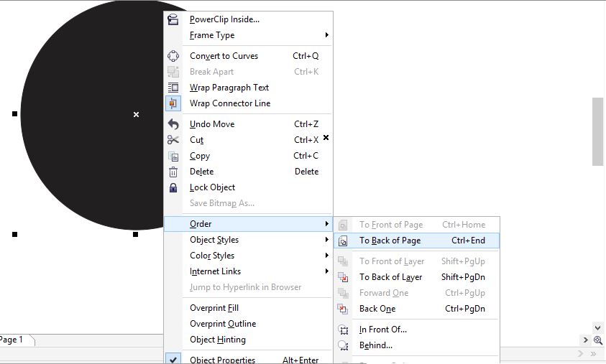Click the horizontal scrollbar right arrow
This screenshot has width=606, height=364.
tap(586, 340)
